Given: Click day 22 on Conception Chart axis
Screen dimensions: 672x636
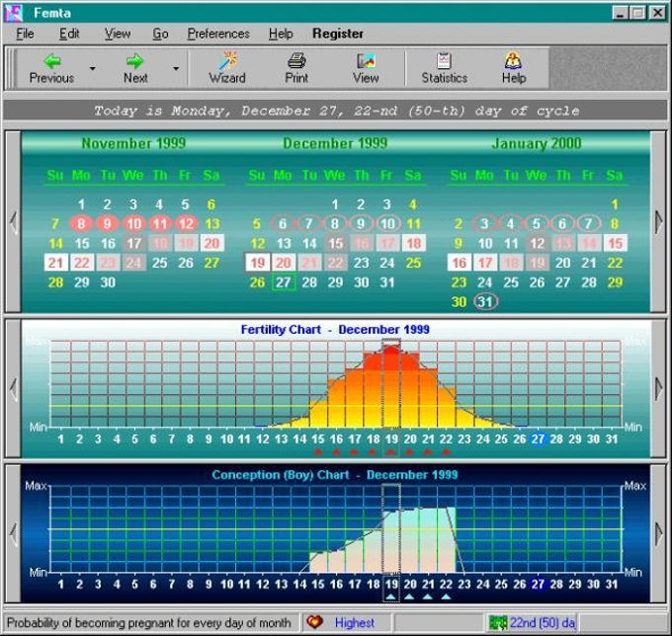Looking at the screenshot, I should (446, 585).
